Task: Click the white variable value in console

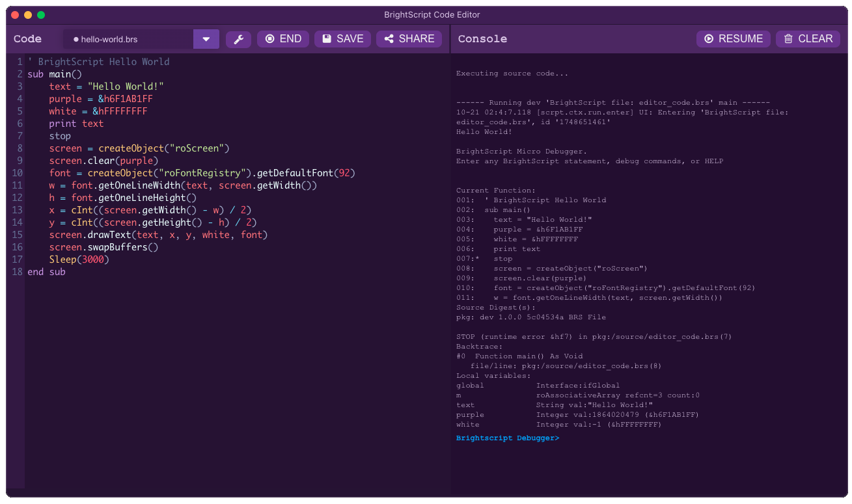Action: [599, 425]
